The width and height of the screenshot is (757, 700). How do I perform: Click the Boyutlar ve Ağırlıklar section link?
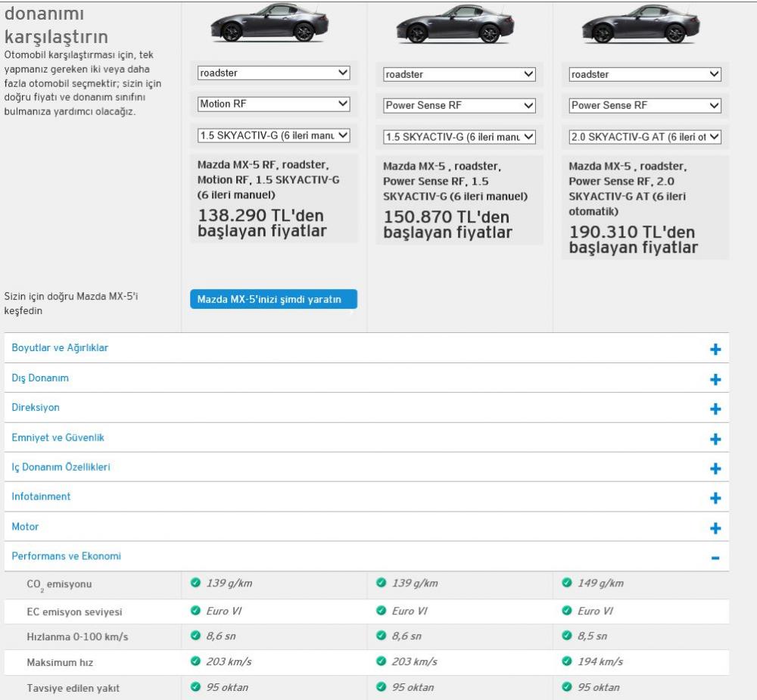pos(60,347)
